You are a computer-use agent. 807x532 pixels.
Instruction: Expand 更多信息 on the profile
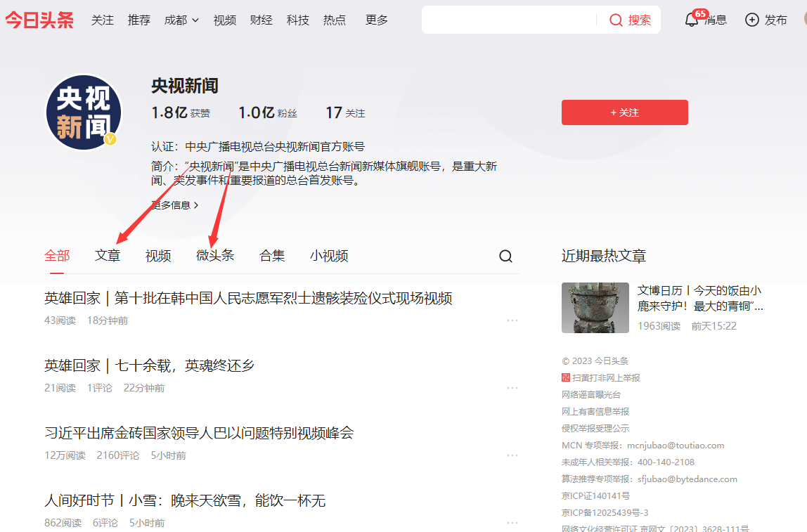[175, 205]
